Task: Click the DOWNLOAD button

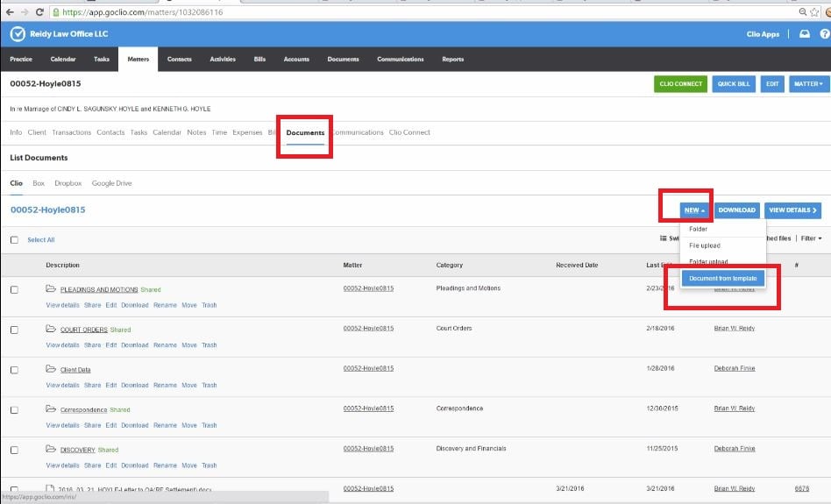Action: pyautogui.click(x=736, y=210)
